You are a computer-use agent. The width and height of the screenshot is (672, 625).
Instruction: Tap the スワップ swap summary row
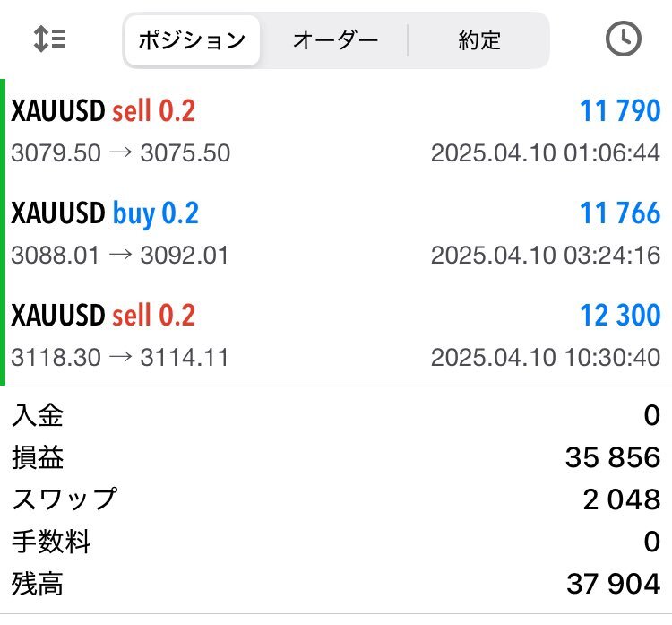(336, 499)
